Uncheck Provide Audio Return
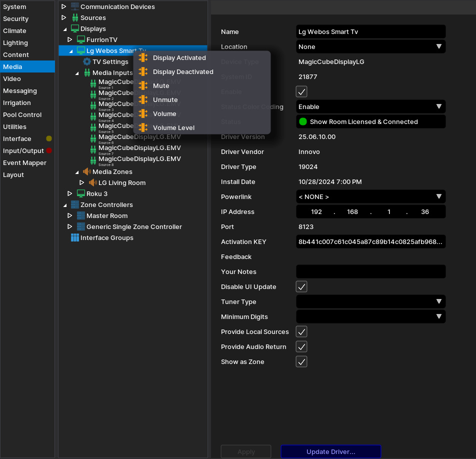 pos(301,346)
